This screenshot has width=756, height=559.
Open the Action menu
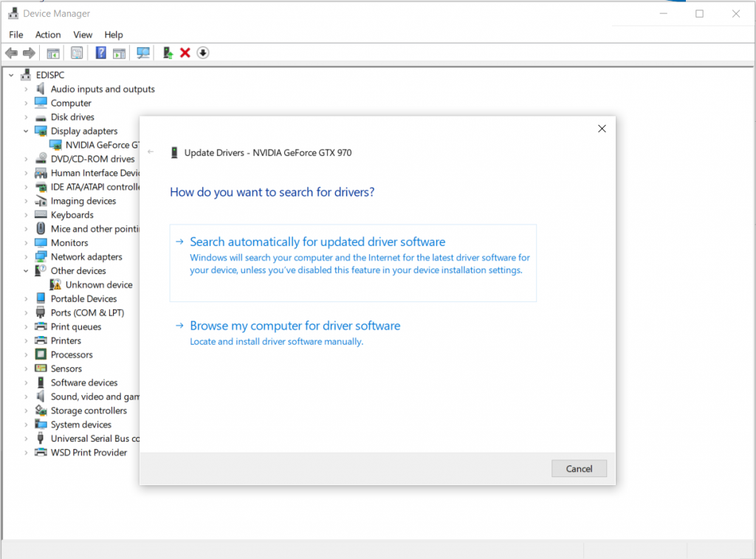coord(48,35)
